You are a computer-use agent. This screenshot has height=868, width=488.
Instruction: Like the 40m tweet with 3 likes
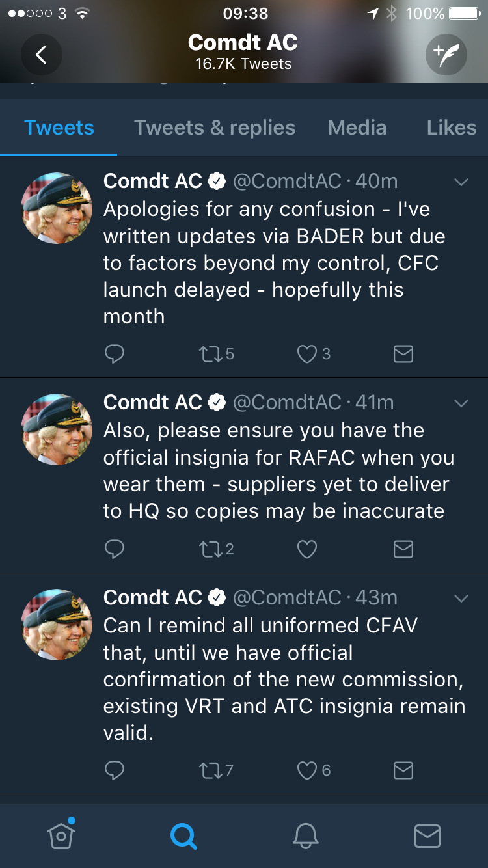(314, 354)
